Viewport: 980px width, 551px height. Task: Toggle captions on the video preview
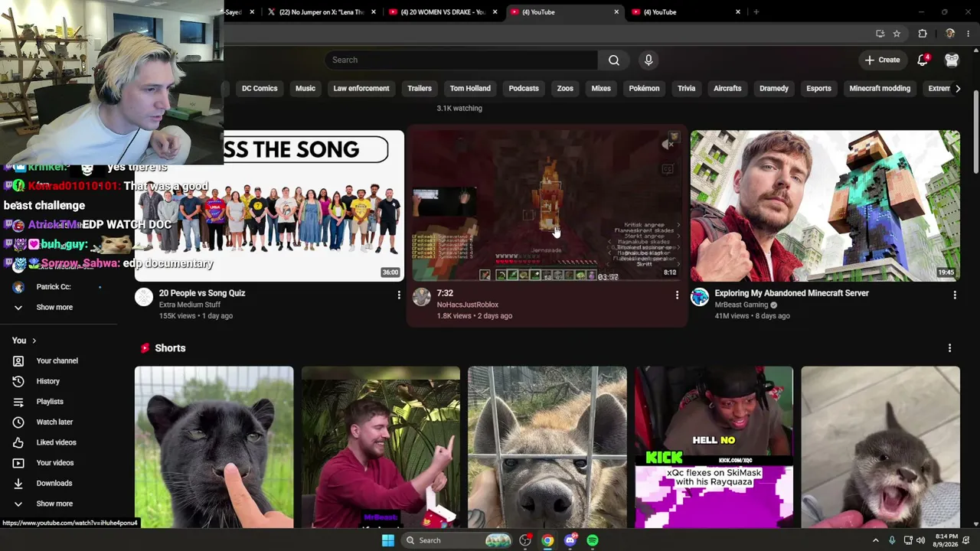(668, 169)
